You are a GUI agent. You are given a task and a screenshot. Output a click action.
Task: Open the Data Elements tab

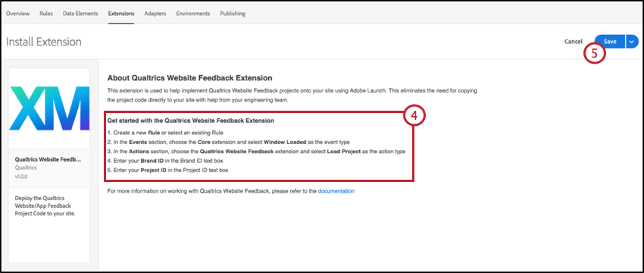pyautogui.click(x=80, y=14)
